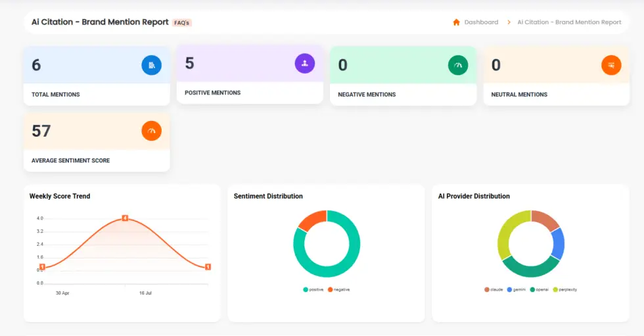Click the AI Provider Distribution heading
This screenshot has width=644, height=336.
point(474,197)
